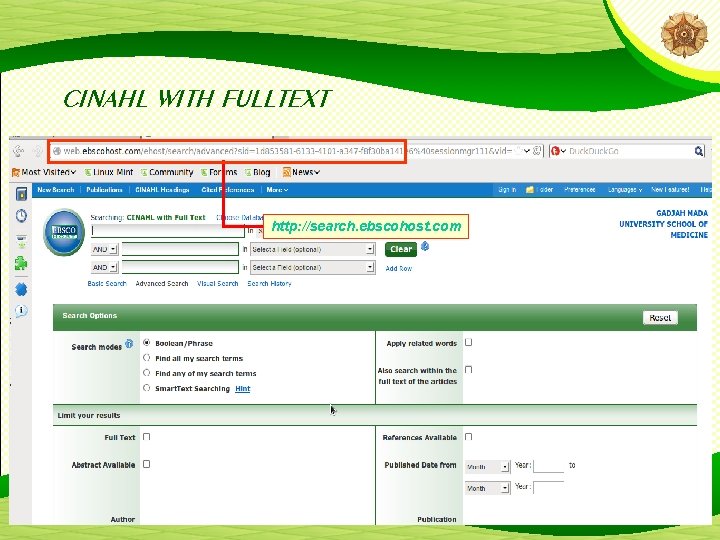Open New Search in the blue toolbar

click(56, 190)
